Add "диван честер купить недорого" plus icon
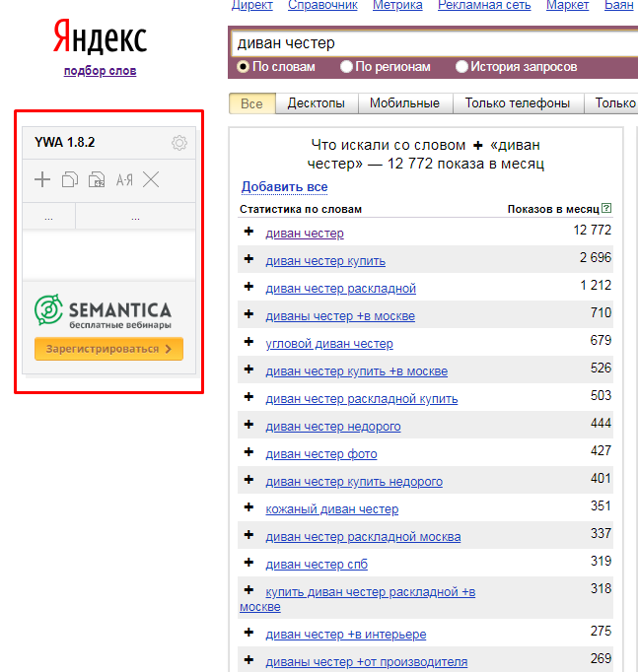The width and height of the screenshot is (638, 672). pyautogui.click(x=248, y=480)
